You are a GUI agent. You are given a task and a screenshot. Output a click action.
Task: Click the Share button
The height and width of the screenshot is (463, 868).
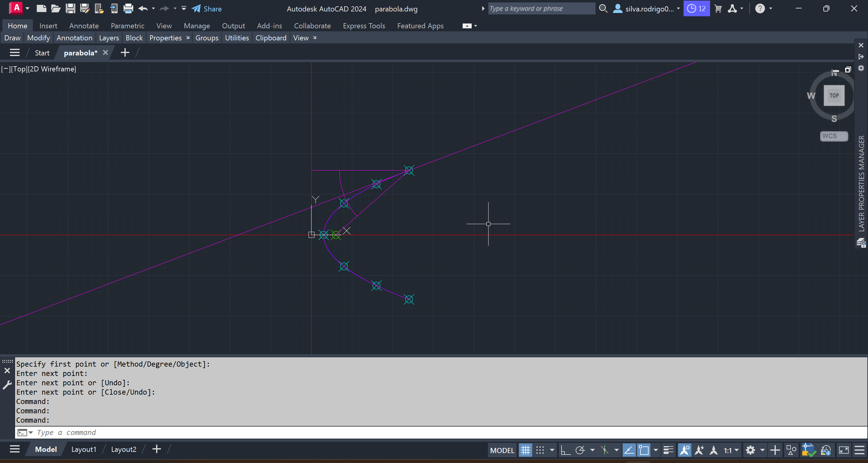point(206,8)
